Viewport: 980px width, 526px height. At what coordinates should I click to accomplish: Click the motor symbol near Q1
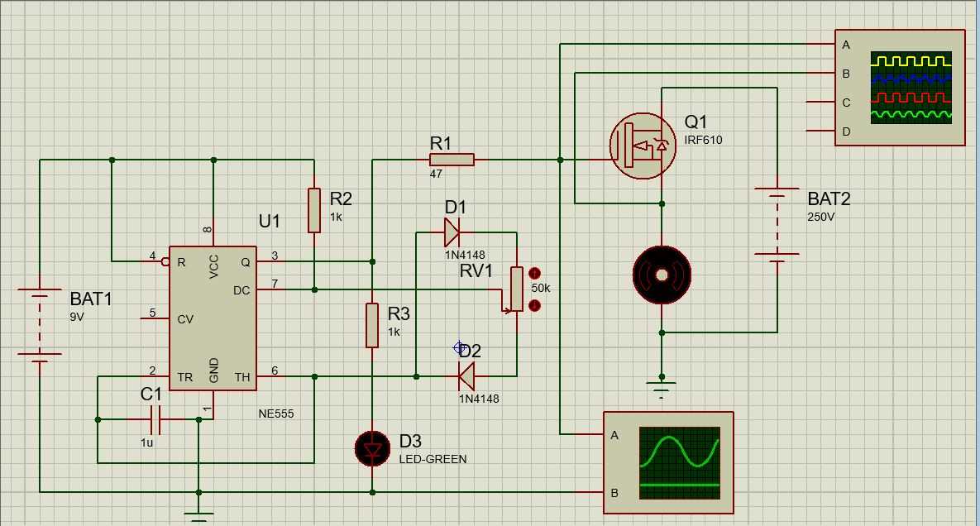click(x=661, y=274)
